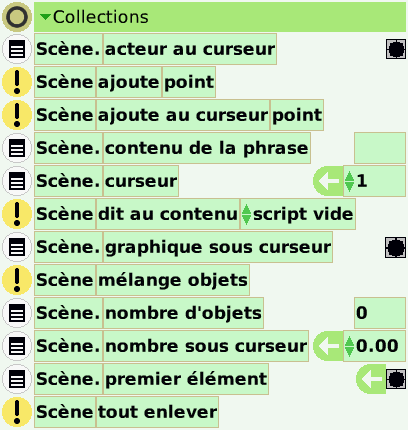Click the assignment arrow for 'nombre sous curseur'

tap(328, 346)
